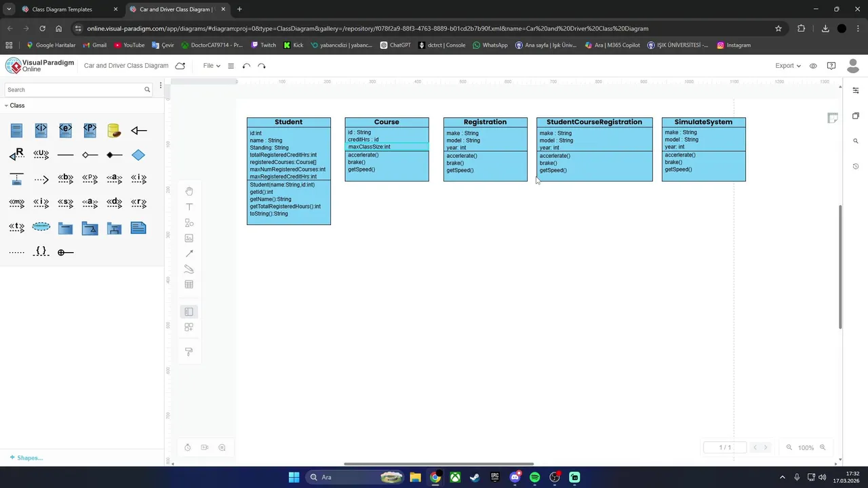Select the hollow-diamond Aggregation connector
Viewport: 868px width, 488px height.
(90, 155)
